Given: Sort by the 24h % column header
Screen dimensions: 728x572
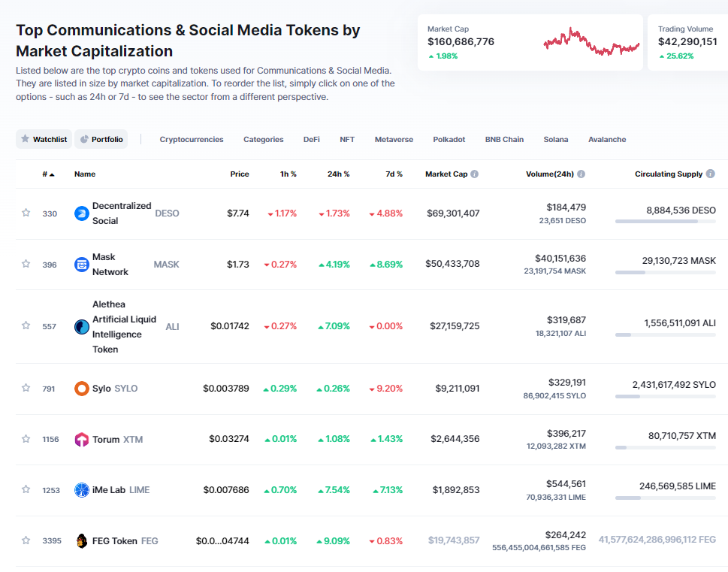Looking at the screenshot, I should tap(338, 174).
